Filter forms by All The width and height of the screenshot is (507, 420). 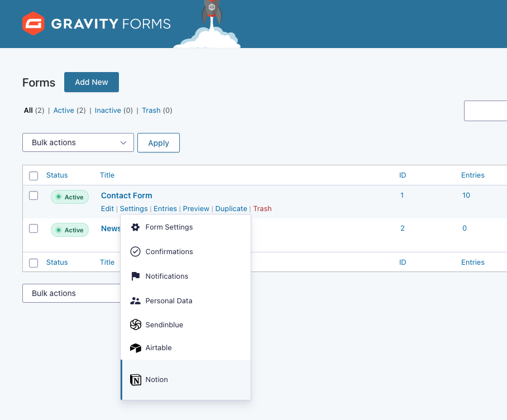coord(28,110)
